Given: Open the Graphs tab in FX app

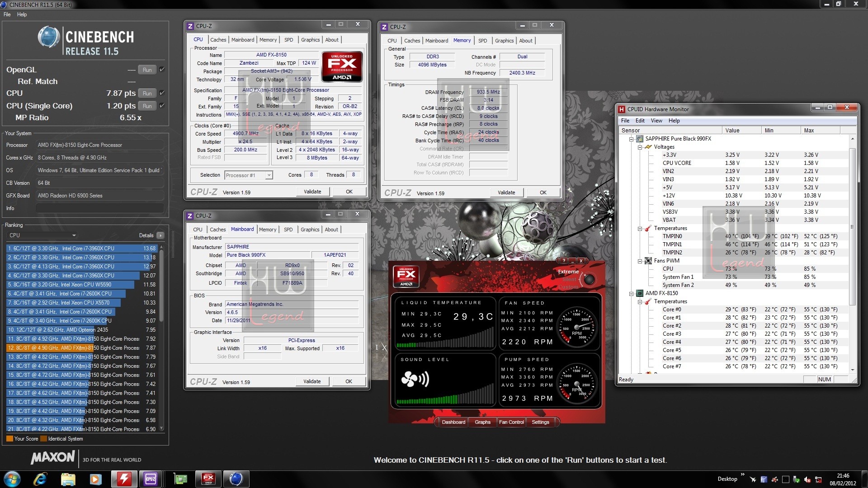Looking at the screenshot, I should 482,422.
